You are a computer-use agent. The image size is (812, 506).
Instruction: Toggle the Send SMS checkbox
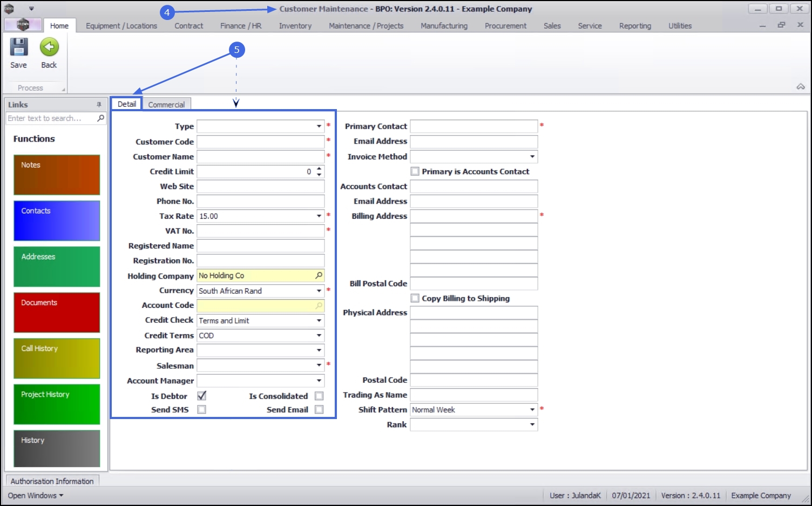click(x=202, y=409)
